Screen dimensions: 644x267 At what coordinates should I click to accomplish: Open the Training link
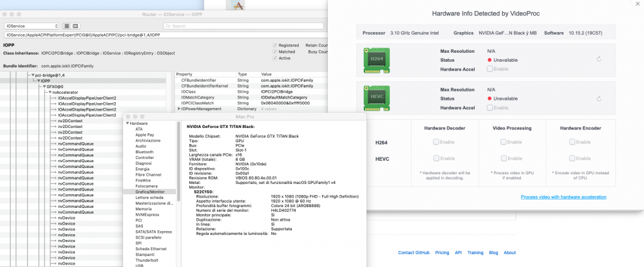coord(475,253)
